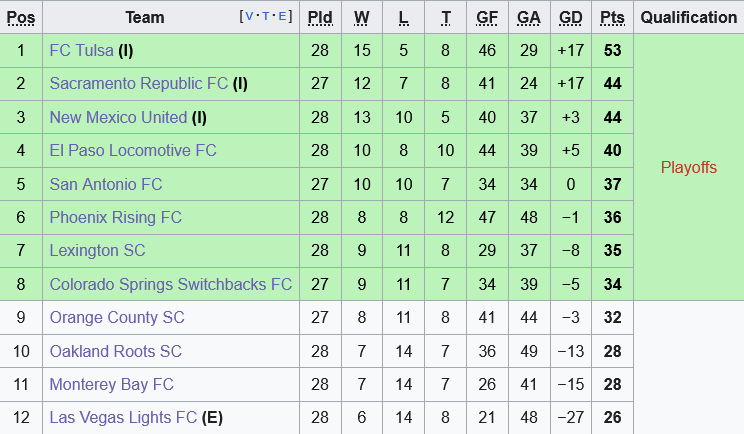Image resolution: width=744 pixels, height=434 pixels.
Task: Open the Oakland Roots SC page
Action: (x=116, y=351)
